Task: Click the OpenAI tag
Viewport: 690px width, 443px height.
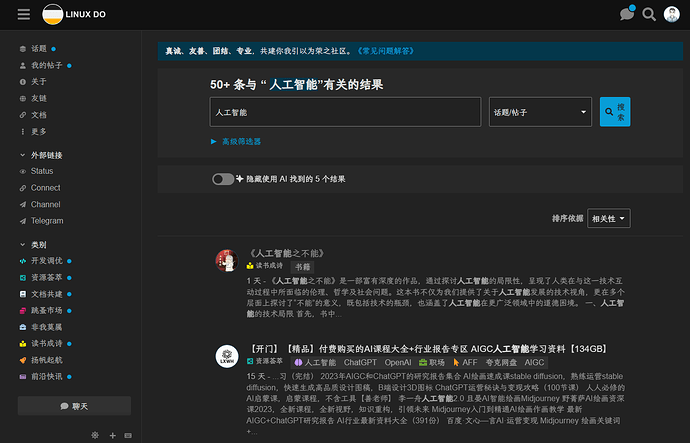Action: (398, 362)
